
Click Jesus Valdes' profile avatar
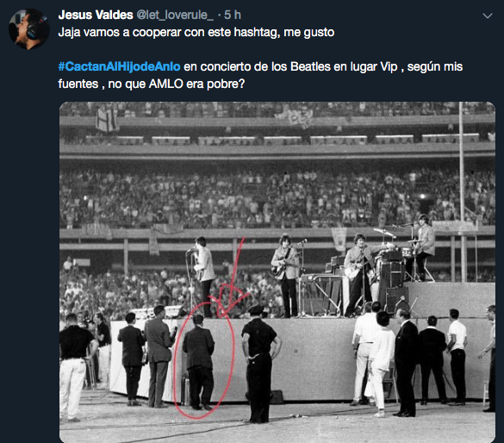29,29
